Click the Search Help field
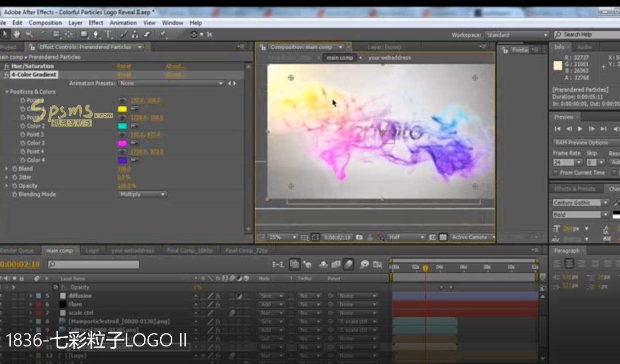This screenshot has height=364, width=620. (x=587, y=35)
